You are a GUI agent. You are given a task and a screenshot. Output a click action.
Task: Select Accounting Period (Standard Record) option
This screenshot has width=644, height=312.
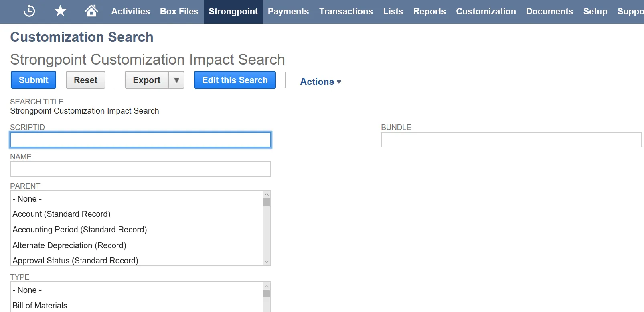[x=137, y=230]
